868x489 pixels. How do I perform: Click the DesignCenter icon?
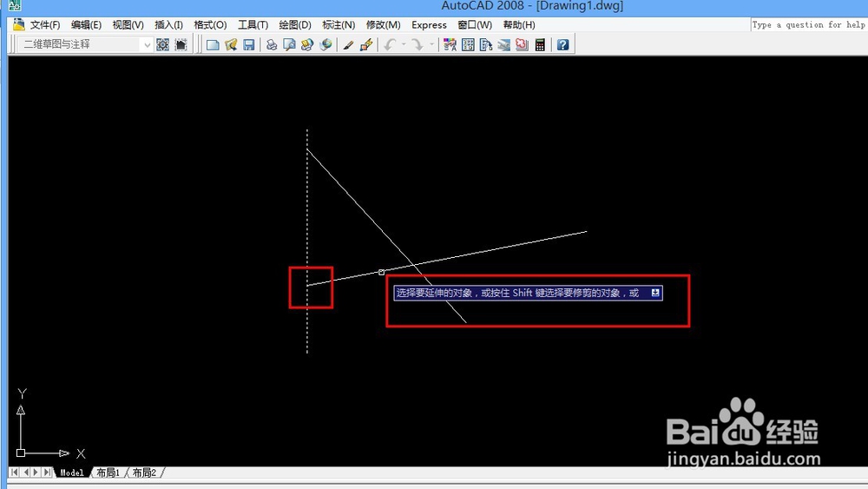pyautogui.click(x=468, y=45)
